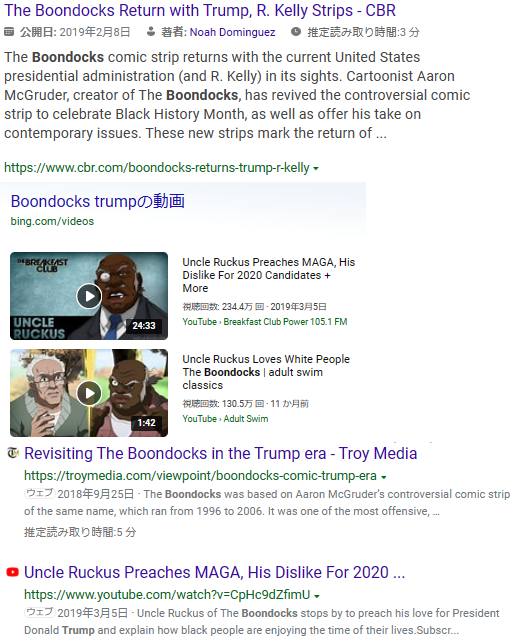Open the Uncle Ruckus Preaches MAGA video title
This screenshot has width=515, height=642.
[269, 275]
